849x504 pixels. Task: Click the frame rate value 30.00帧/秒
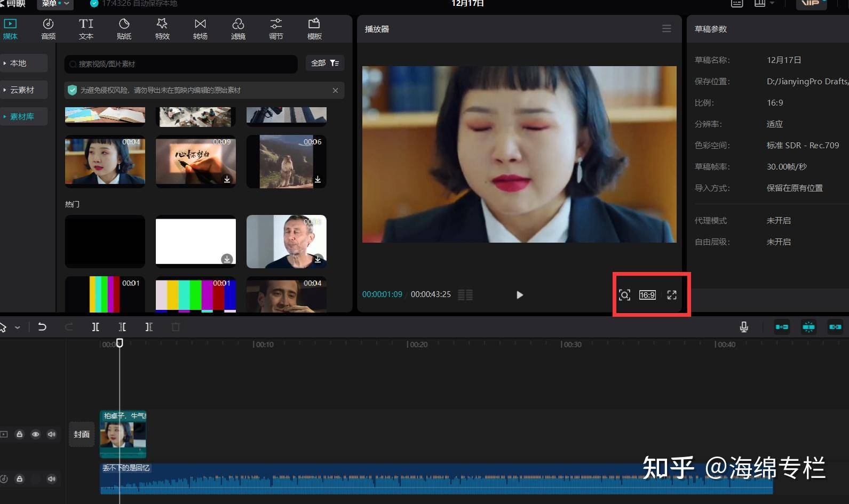[787, 166]
